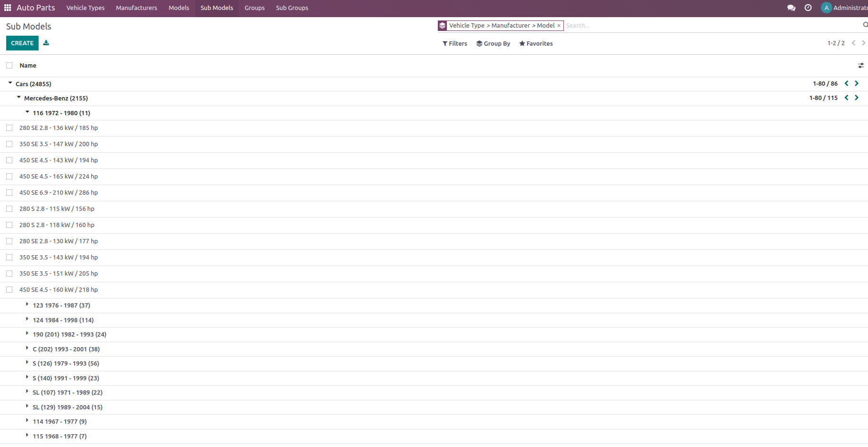The height and width of the screenshot is (447, 868).
Task: Go to previous page of Mercedes-Benz group
Action: 847,98
